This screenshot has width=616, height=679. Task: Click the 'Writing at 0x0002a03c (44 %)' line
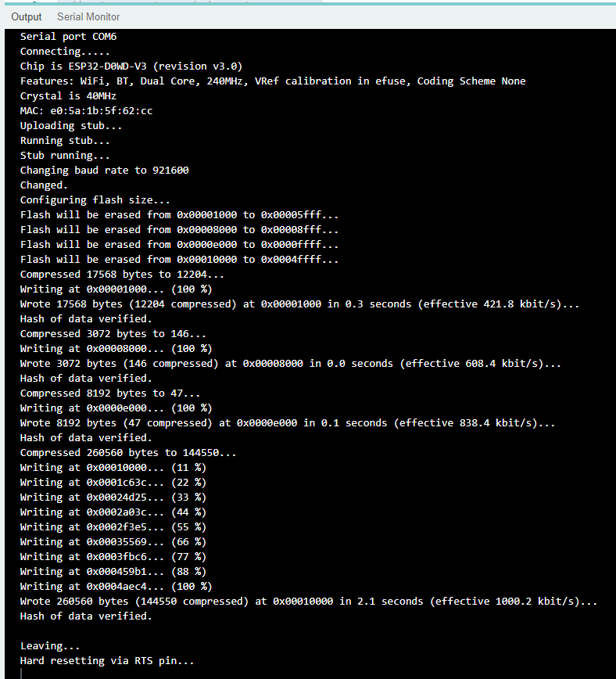click(x=113, y=512)
